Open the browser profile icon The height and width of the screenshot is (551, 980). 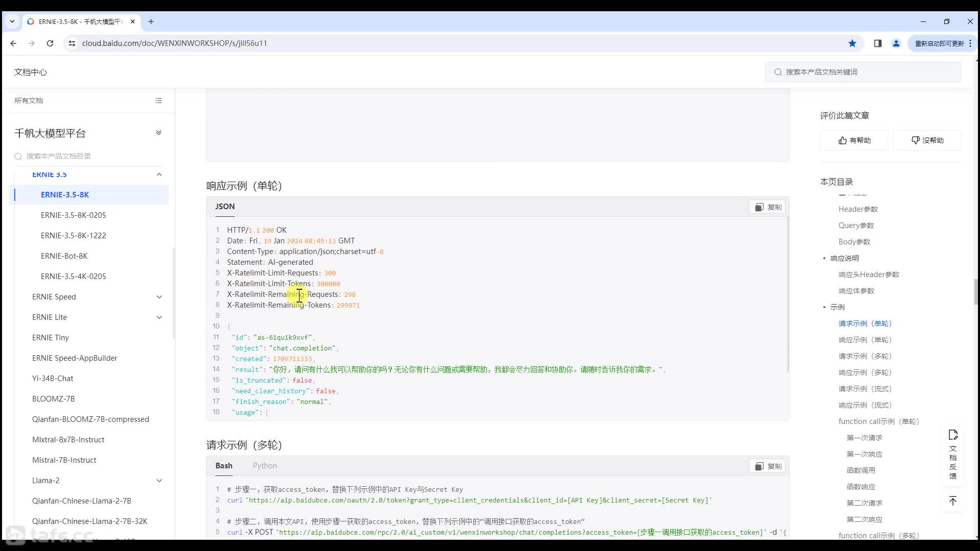point(896,43)
